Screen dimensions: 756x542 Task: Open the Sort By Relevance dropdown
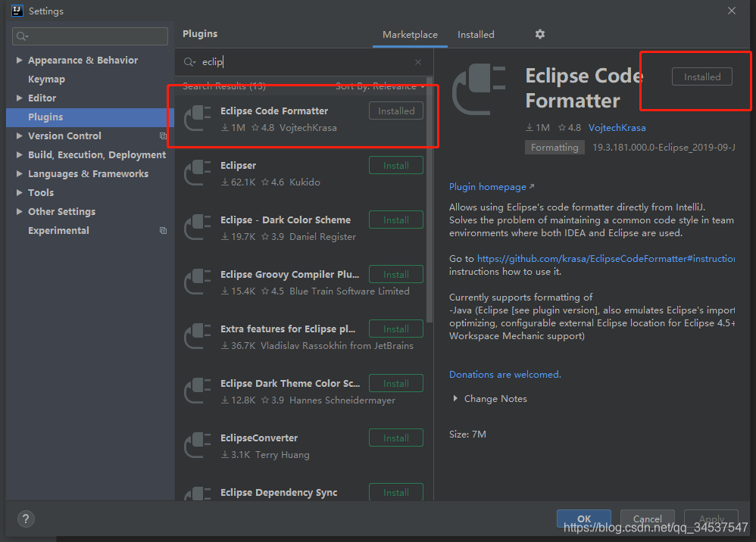click(x=380, y=86)
